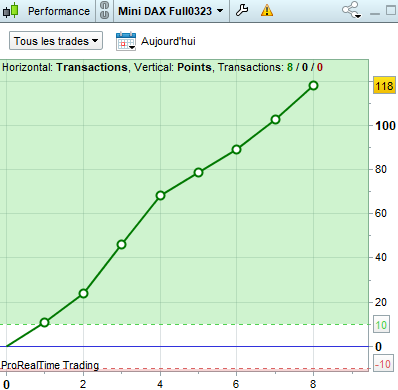398x390 pixels.
Task: Click the bold 0 on vertical axis
Action: pos(378,347)
